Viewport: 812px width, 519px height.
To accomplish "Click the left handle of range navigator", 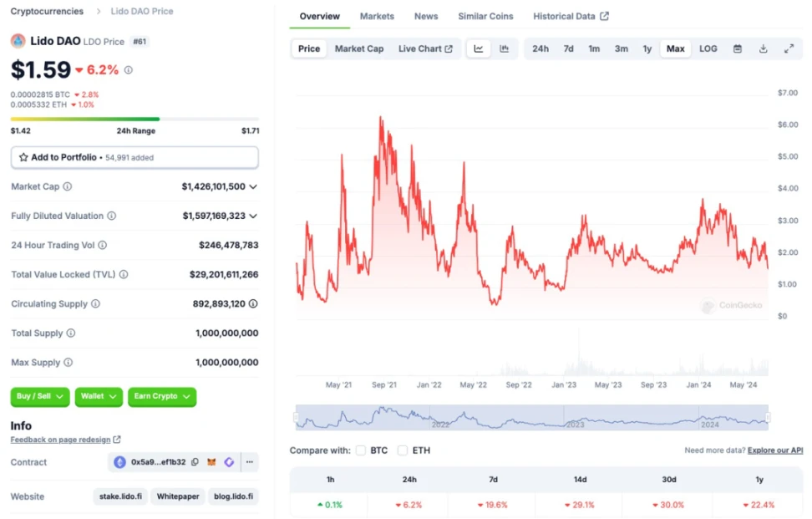I will tap(296, 417).
